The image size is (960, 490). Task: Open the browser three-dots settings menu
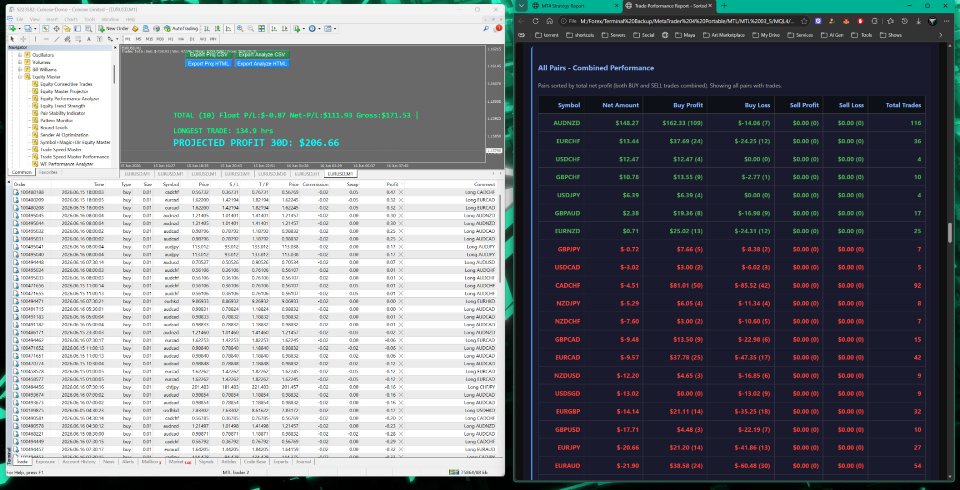tap(946, 21)
